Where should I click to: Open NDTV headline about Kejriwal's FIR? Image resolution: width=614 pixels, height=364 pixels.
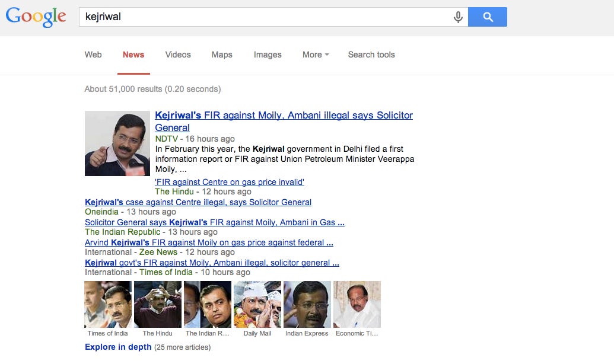pos(284,122)
